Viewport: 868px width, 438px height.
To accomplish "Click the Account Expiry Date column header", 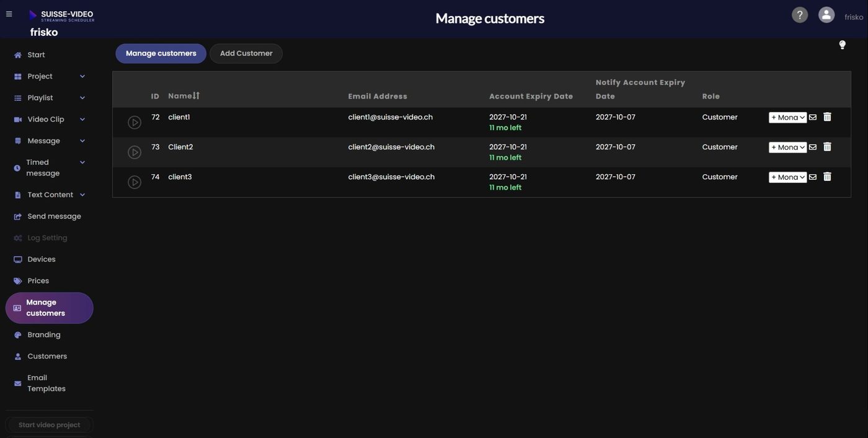I will click(531, 96).
